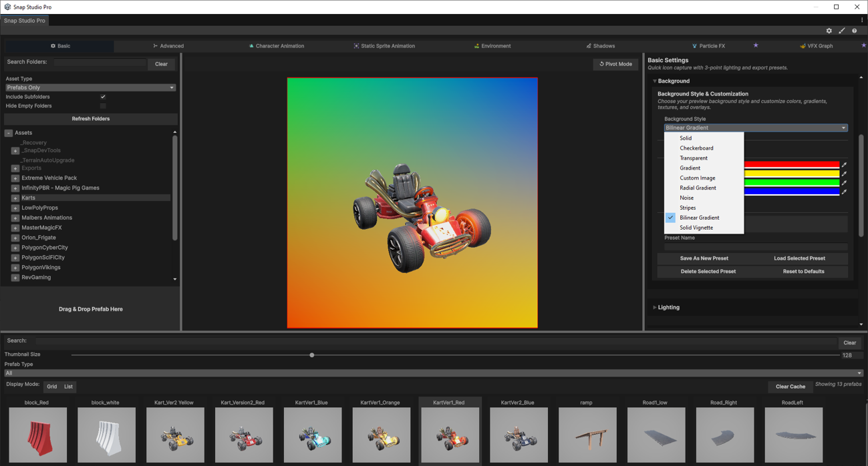Switch display mode to List

[68, 387]
